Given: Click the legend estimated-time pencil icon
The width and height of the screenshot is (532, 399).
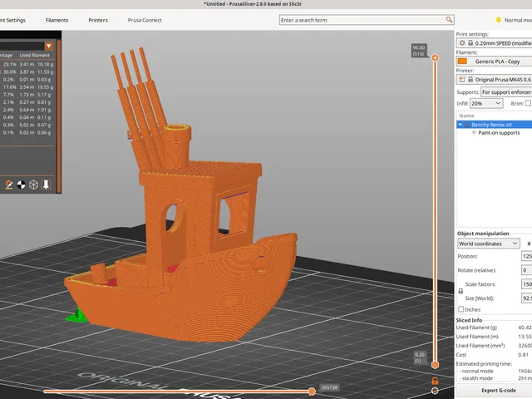Looking at the screenshot, I should (x=9, y=185).
